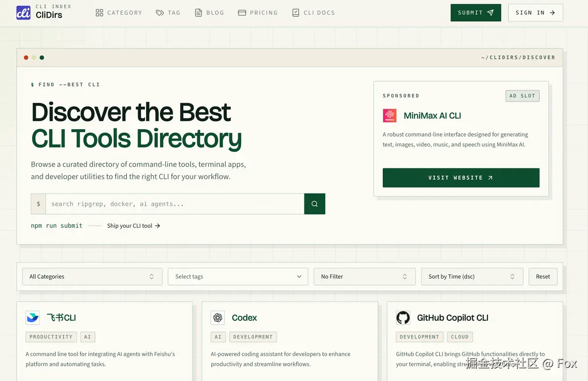Click the Reset filters button
Viewport: 588px width, 381px height.
coord(543,277)
